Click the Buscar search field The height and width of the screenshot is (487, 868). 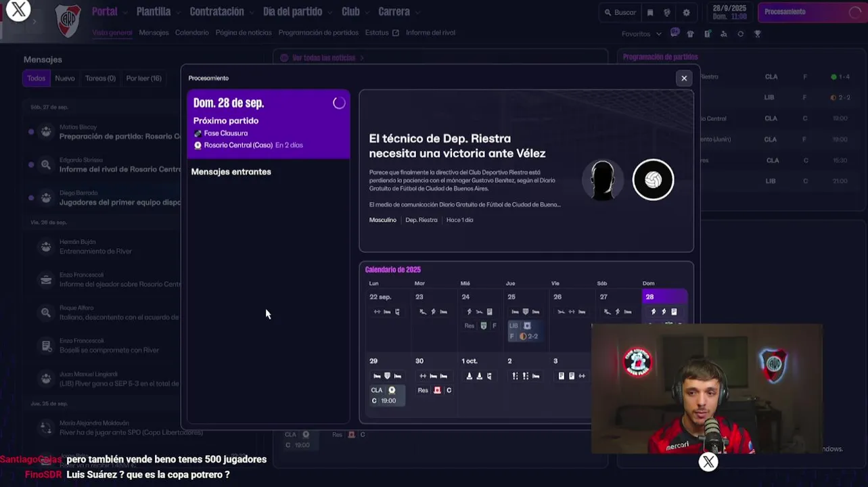click(x=619, y=12)
